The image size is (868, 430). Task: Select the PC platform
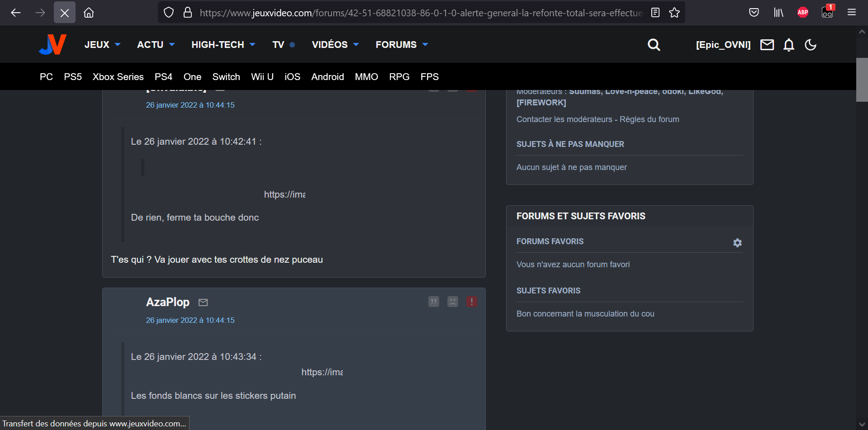46,77
